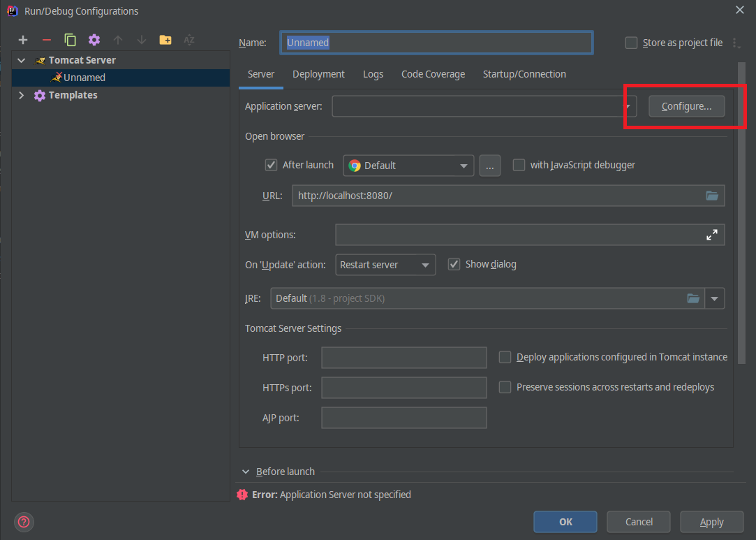
Task: Select the Unnamed configuration in tree
Action: [x=121, y=78]
